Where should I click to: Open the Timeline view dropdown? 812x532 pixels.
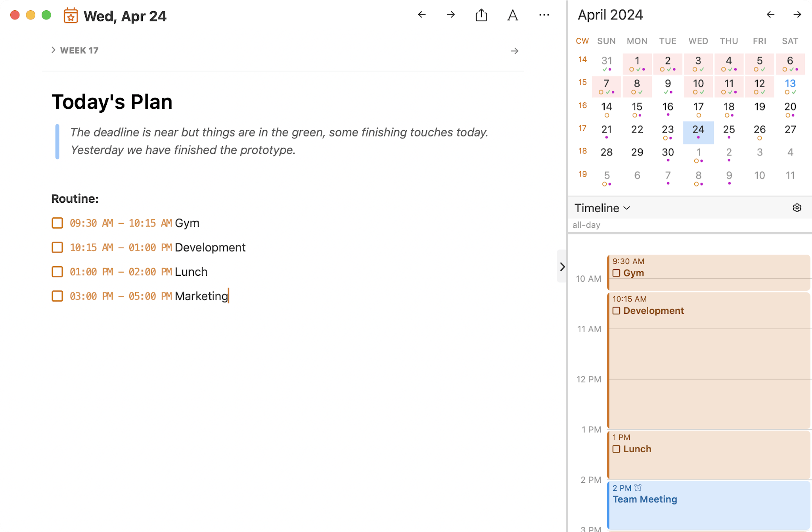pyautogui.click(x=601, y=207)
